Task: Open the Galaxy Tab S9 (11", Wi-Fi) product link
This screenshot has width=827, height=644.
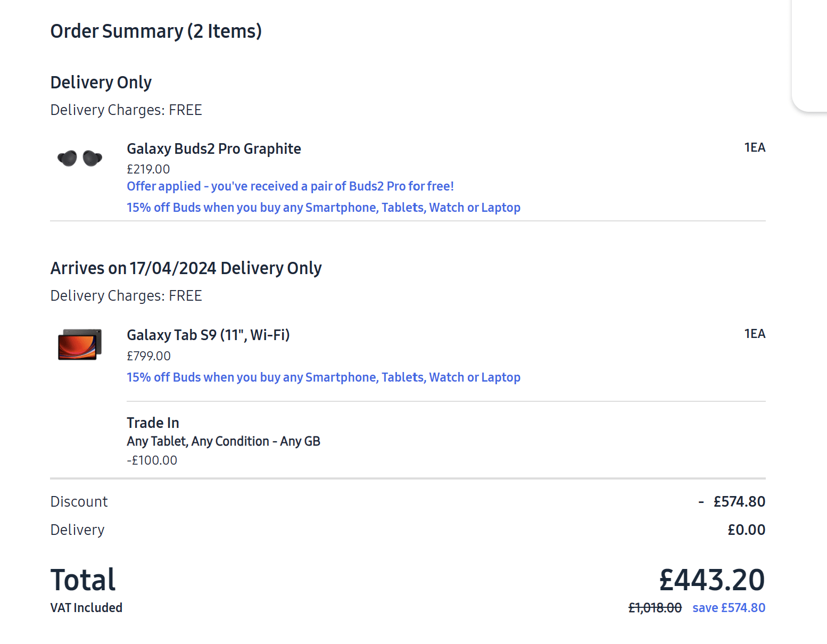Action: [208, 335]
